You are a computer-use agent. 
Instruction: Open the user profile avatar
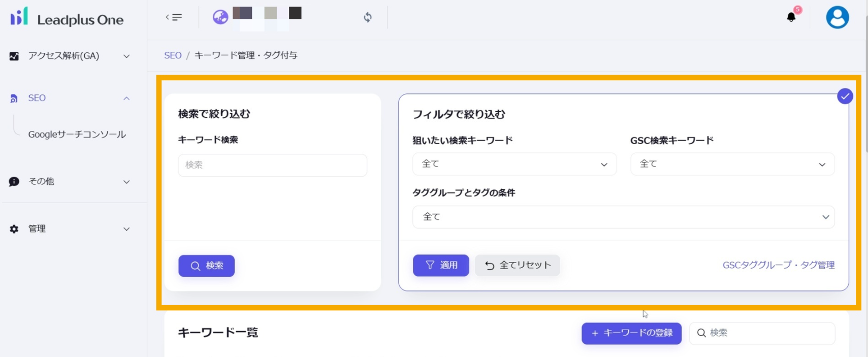coord(837,17)
